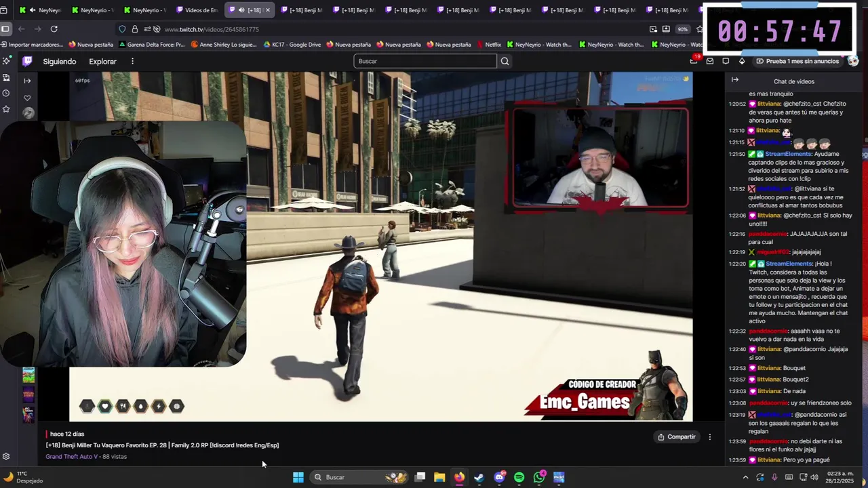Go forward with browser forward arrow

37,29
